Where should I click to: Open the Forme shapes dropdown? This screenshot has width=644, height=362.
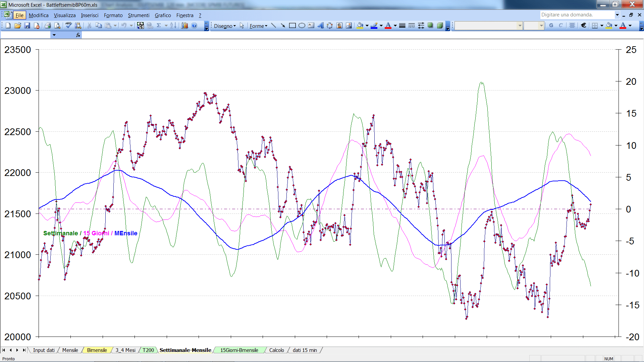(258, 26)
